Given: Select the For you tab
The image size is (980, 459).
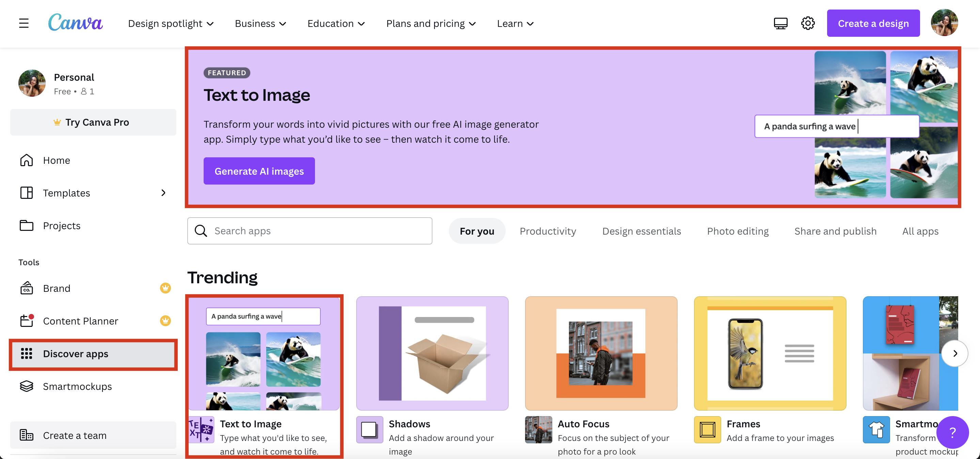Looking at the screenshot, I should point(477,231).
